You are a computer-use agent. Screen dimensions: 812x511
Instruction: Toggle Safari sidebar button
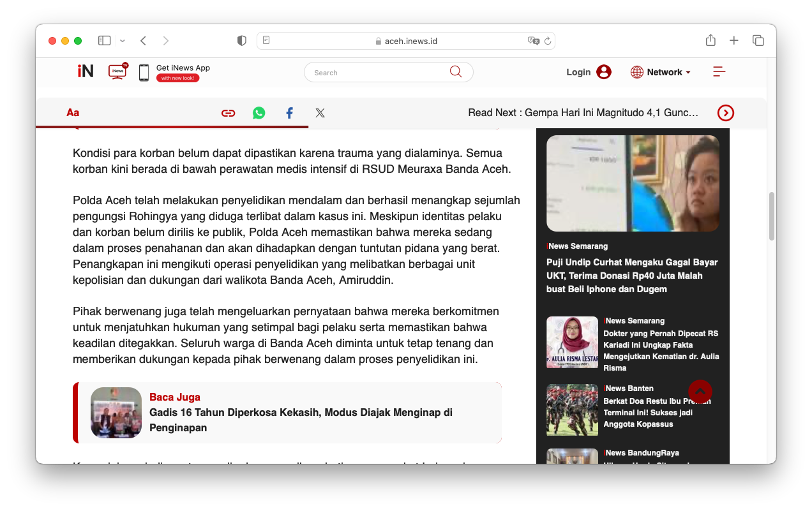pyautogui.click(x=104, y=41)
